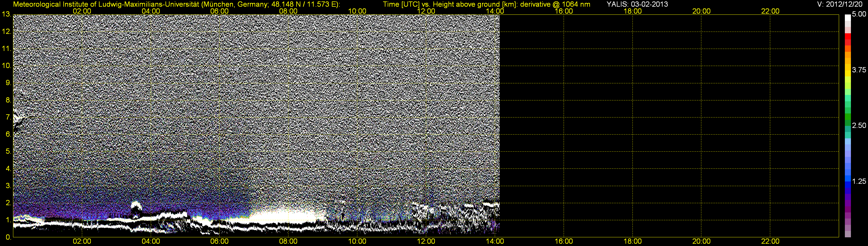
Task: Click the 18:00 label on the lower time axis
Action: click(x=632, y=241)
